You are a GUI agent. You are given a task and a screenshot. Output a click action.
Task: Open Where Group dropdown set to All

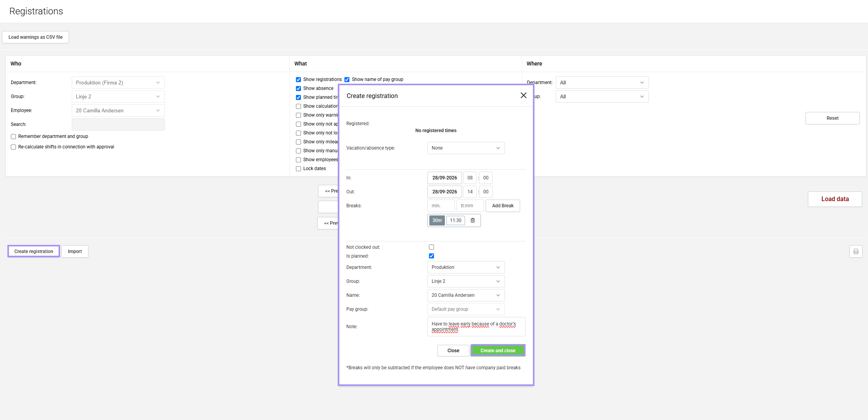pyautogui.click(x=602, y=96)
